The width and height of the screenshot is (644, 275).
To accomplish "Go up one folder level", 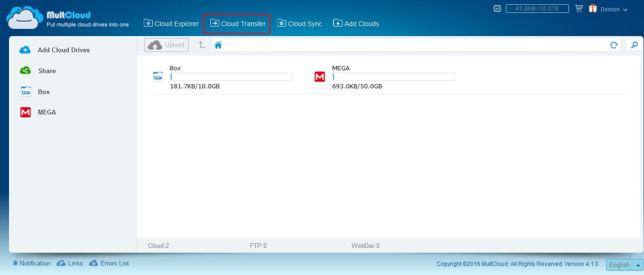I will (x=202, y=45).
